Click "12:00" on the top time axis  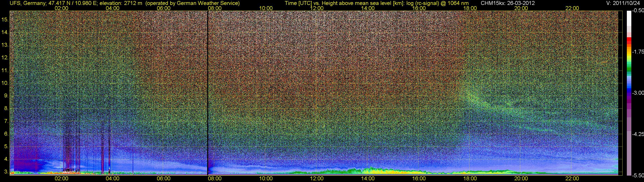coord(317,8)
